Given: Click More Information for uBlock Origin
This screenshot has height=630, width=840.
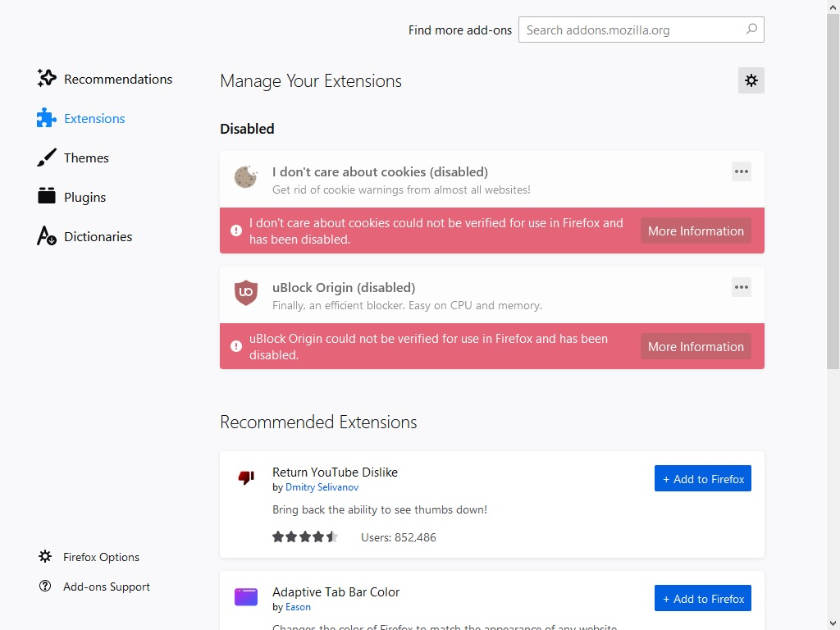Looking at the screenshot, I should pyautogui.click(x=696, y=347).
